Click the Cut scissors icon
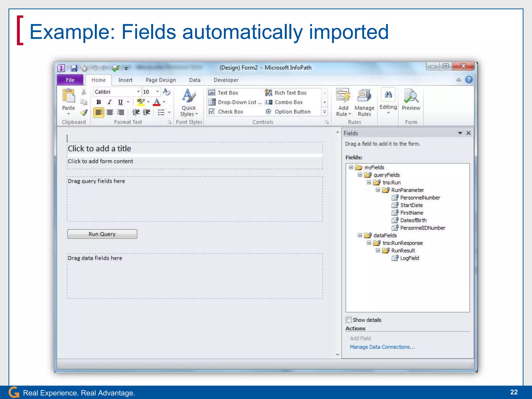This screenshot has height=399, width=532. pyautogui.click(x=84, y=92)
